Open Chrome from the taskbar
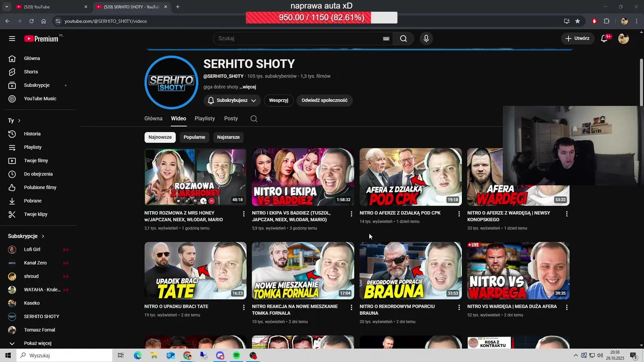This screenshot has width=644, height=362. 187,355
